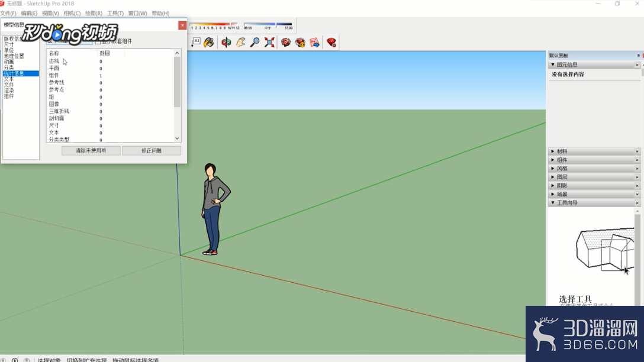Expand the 阴影 tray panel
Screen dimensions: 644x362
553,186
